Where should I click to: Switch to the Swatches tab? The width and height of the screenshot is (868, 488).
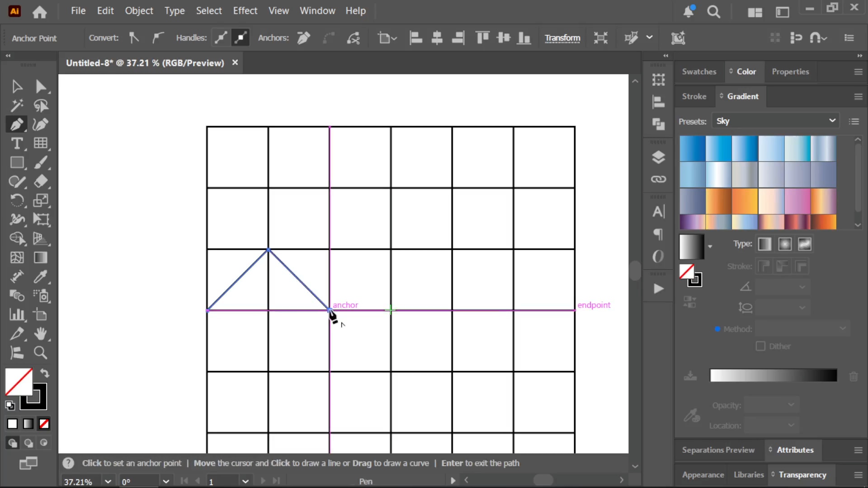click(699, 71)
